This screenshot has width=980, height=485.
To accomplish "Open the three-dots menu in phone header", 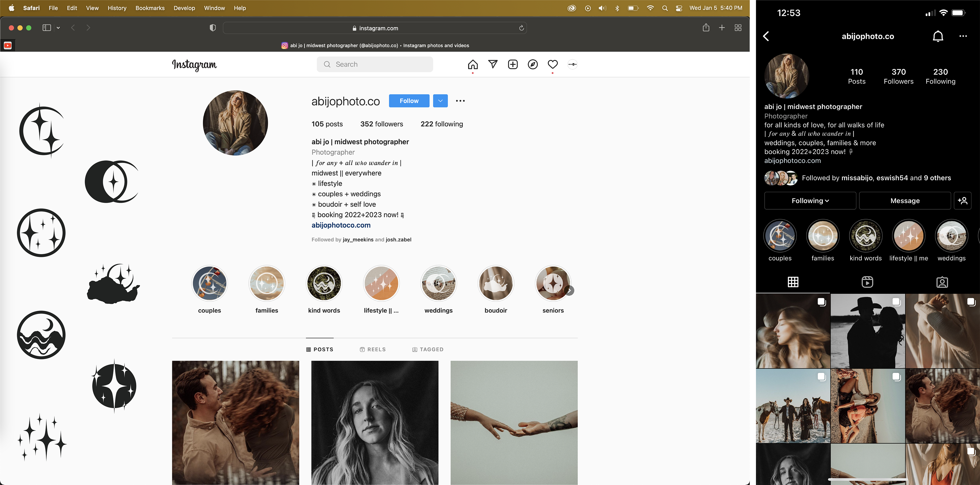I will coord(963,36).
